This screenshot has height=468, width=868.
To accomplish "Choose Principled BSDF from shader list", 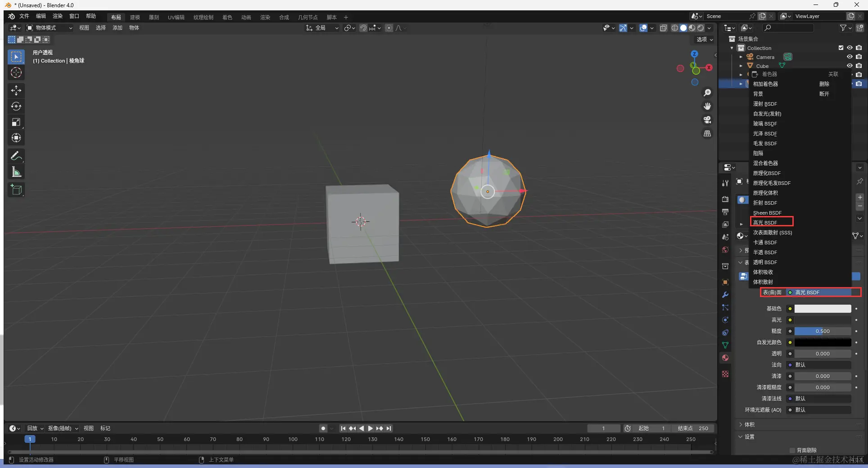I will pos(767,173).
